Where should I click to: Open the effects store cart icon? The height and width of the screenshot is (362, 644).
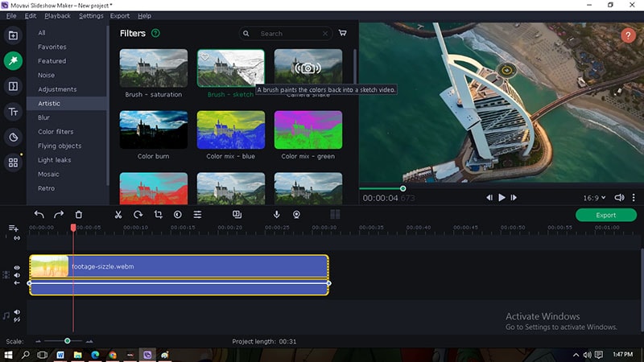[x=343, y=33]
